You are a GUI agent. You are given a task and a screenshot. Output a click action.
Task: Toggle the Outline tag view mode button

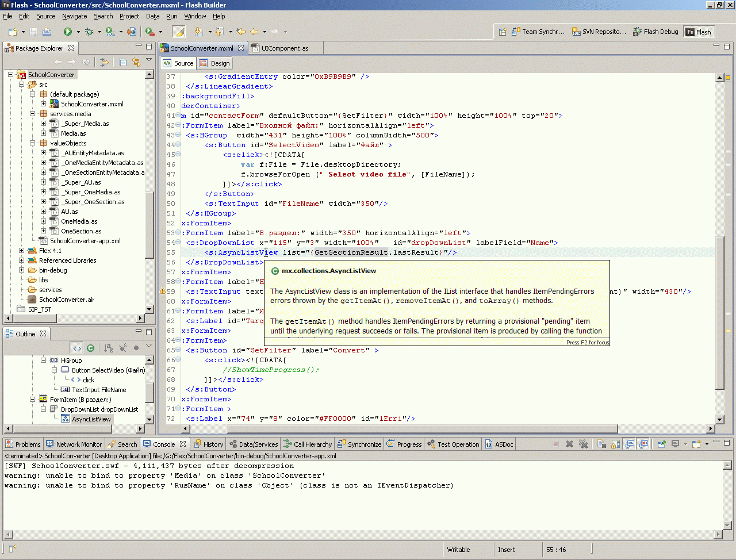coord(77,348)
